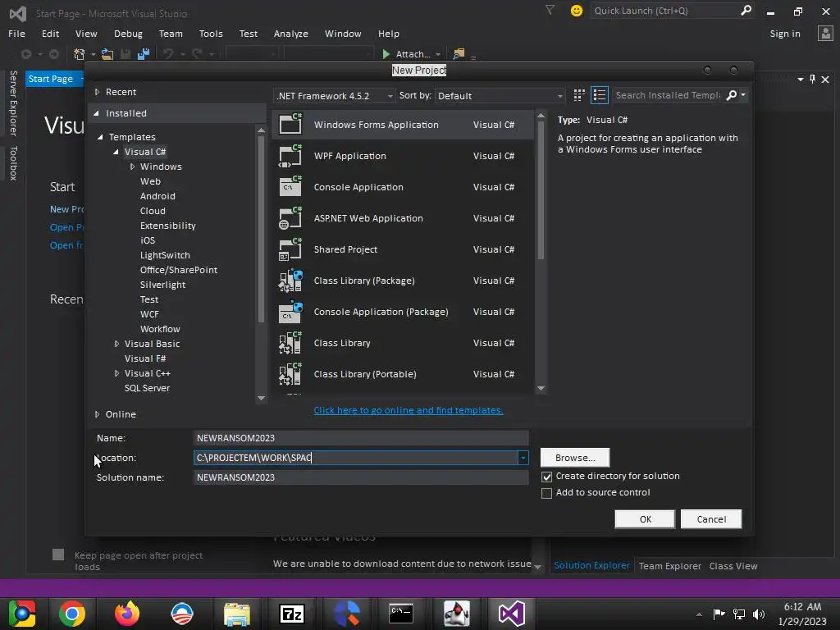
Task: Open Firefox from the taskbar
Action: pyautogui.click(x=127, y=614)
